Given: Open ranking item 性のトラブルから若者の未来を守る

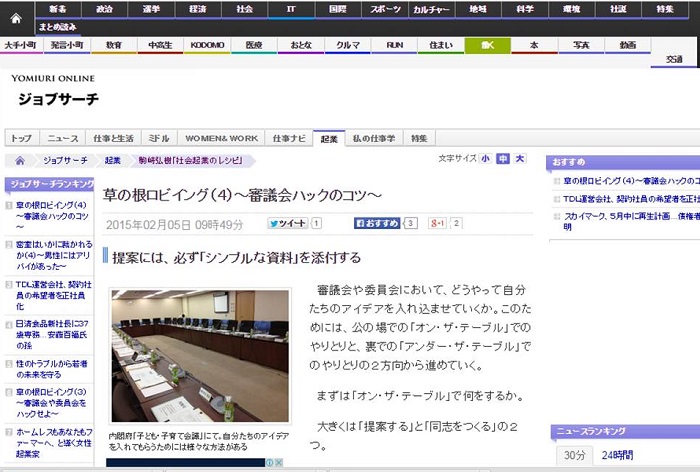Looking at the screenshot, I should (x=51, y=369).
